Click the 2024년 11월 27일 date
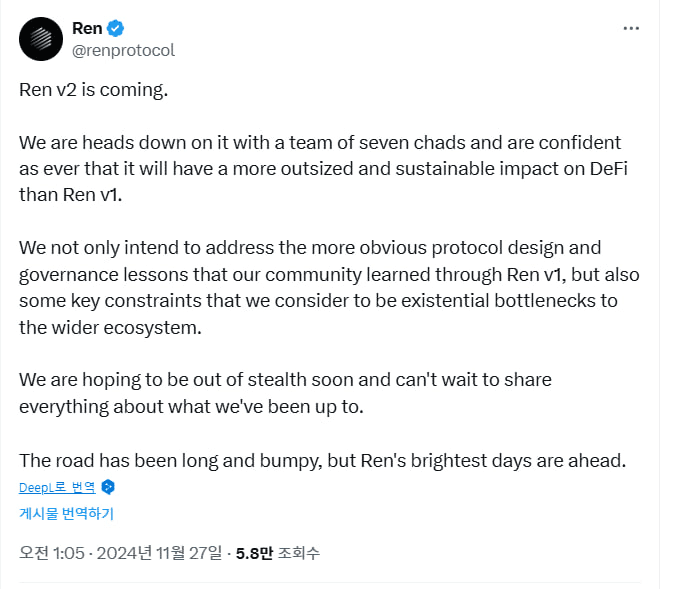This screenshot has height=589, width=673. [159, 553]
